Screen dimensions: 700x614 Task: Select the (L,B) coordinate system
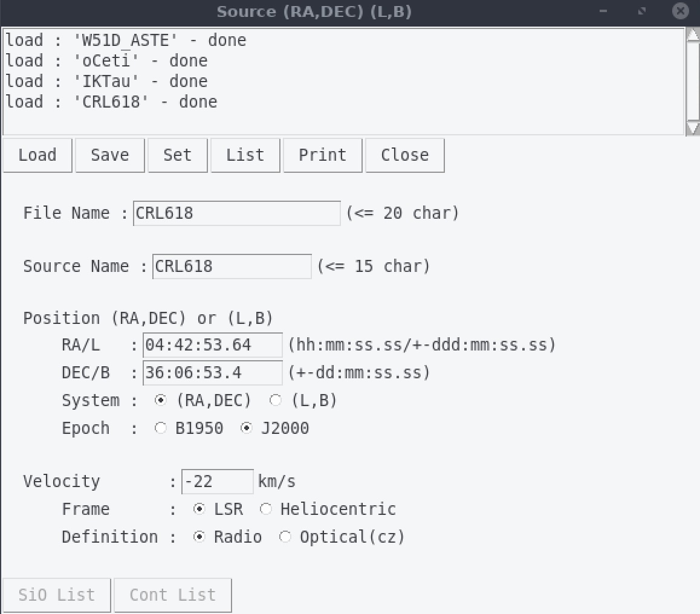(x=276, y=401)
